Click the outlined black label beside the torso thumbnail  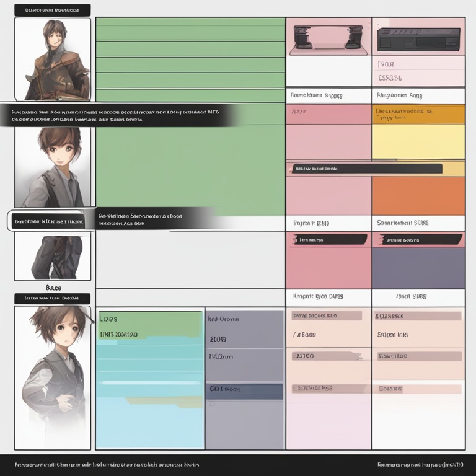coord(49,221)
